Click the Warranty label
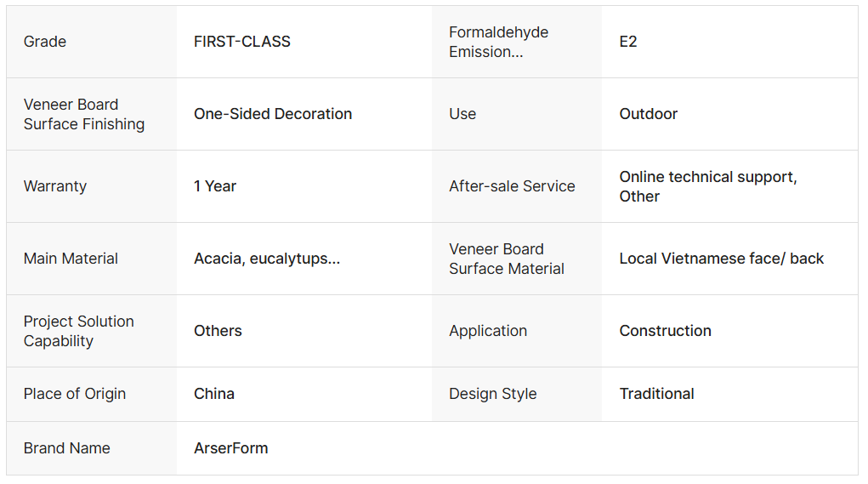Viewport: 868px width, 484px height. pos(54,186)
